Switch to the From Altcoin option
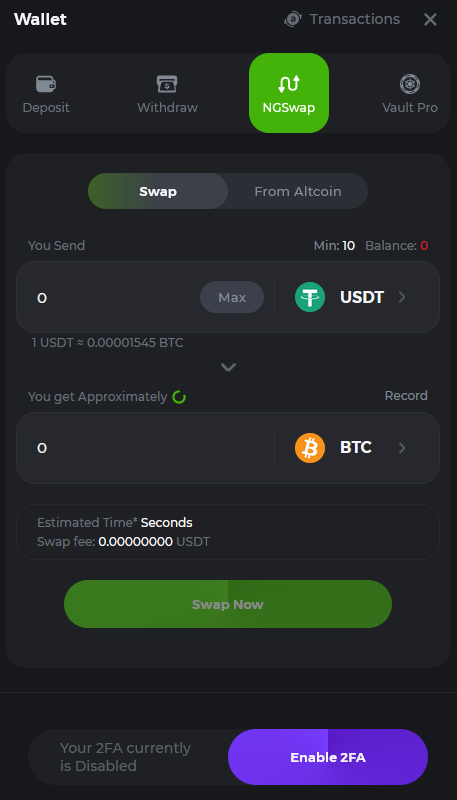This screenshot has width=457, height=800. pyautogui.click(x=298, y=191)
